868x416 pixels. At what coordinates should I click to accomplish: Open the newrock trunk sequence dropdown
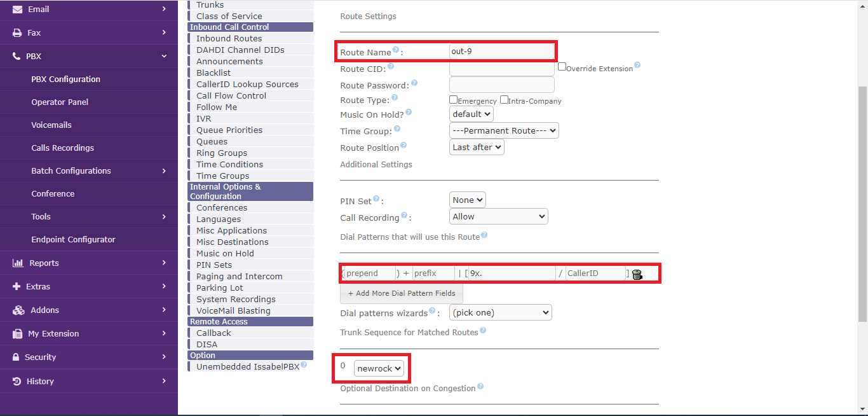click(x=379, y=368)
